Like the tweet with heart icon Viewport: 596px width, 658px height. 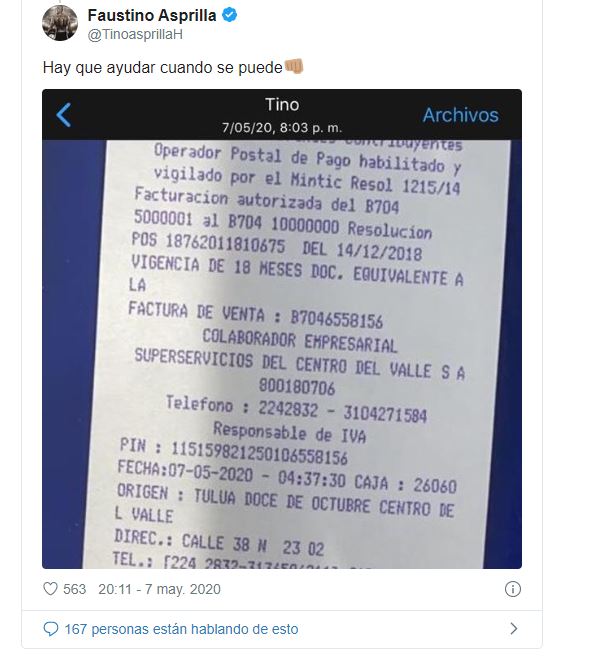coord(50,589)
